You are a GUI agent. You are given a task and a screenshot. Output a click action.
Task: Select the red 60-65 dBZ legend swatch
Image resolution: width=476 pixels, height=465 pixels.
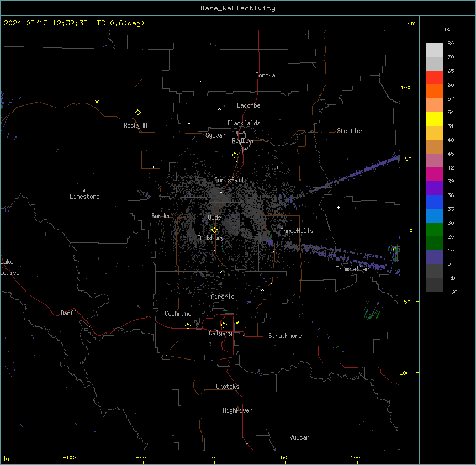point(434,78)
